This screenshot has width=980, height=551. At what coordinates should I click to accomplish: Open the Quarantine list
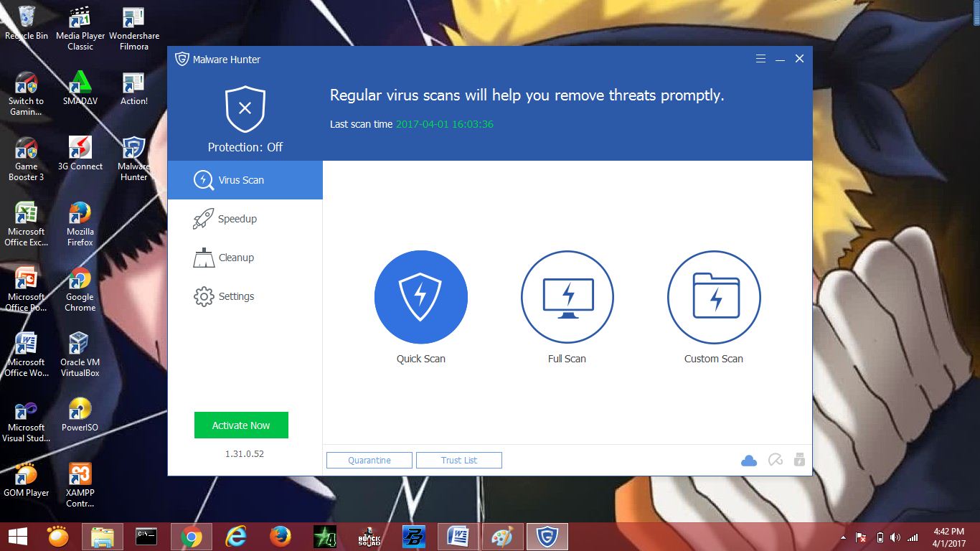click(x=369, y=460)
